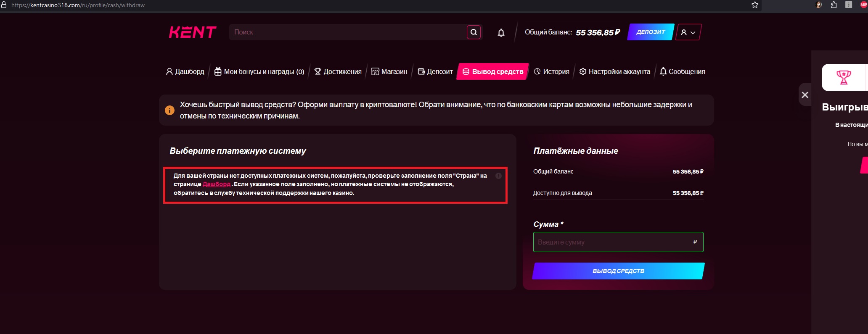Open notifications via the bell icon
This screenshot has width=868, height=334.
[501, 32]
